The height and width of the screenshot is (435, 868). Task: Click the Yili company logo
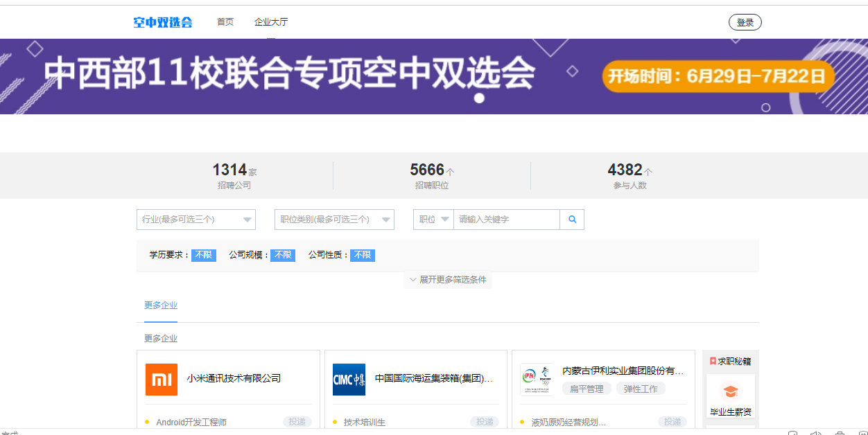tap(537, 380)
